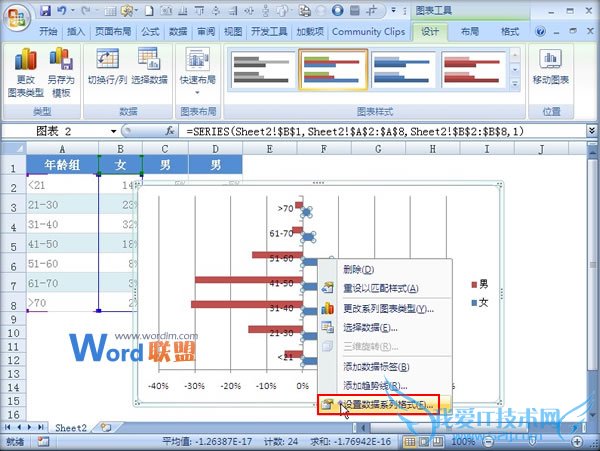Open the 加载项 (Add-ins) ribbon tab

(x=310, y=32)
